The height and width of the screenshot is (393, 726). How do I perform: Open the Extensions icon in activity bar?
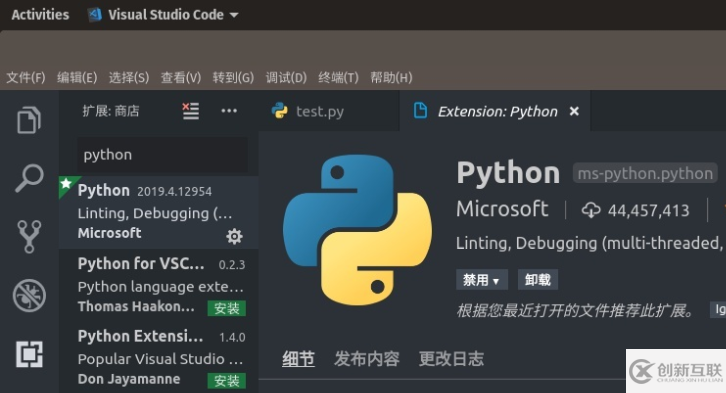[29, 354]
